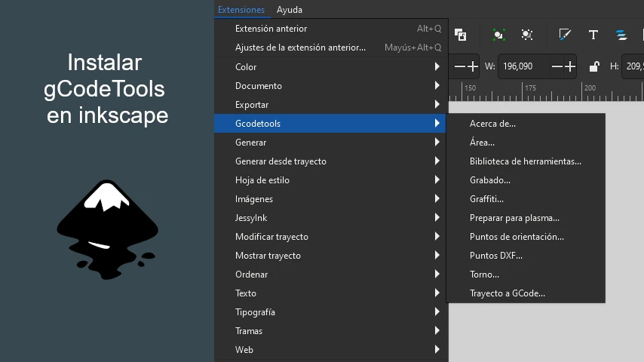Open the Mostrar trayecto menu entry

(x=330, y=256)
